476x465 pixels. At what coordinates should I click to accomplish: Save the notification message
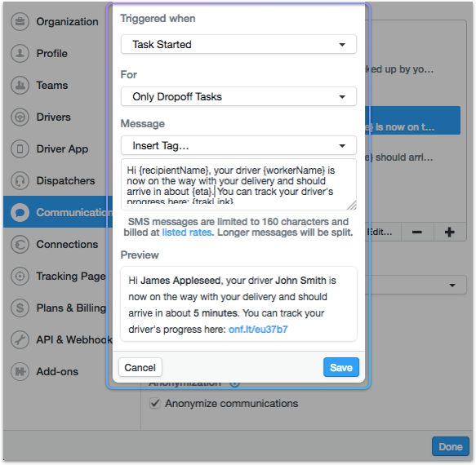tap(341, 367)
